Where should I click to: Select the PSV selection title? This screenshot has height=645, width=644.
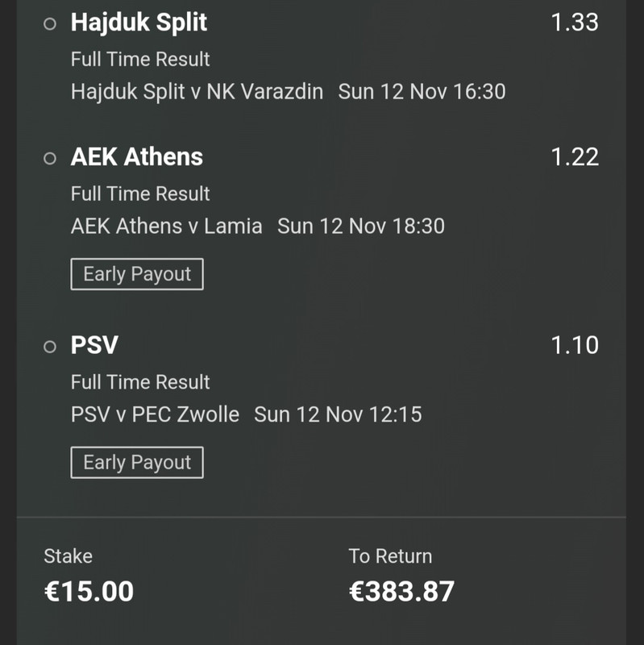(x=94, y=346)
